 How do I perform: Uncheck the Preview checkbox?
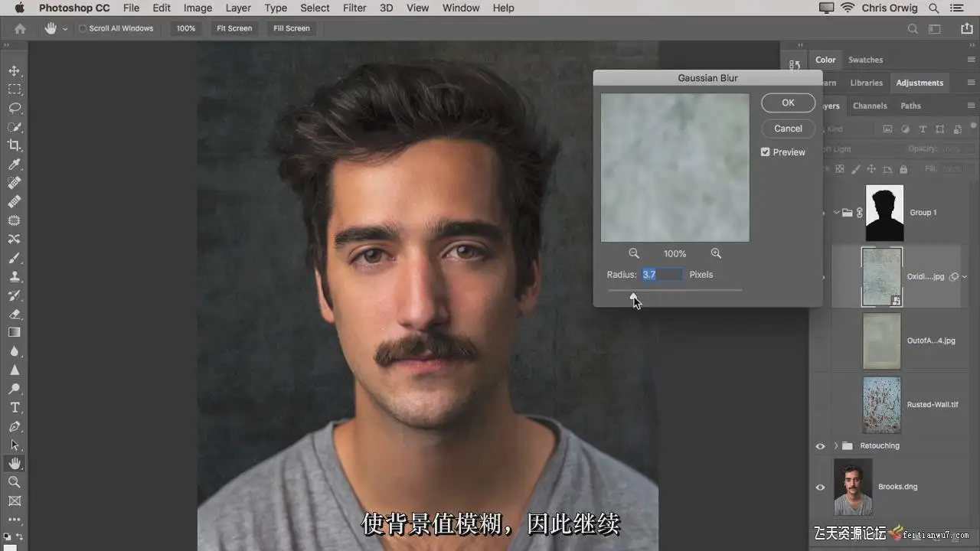click(x=765, y=152)
